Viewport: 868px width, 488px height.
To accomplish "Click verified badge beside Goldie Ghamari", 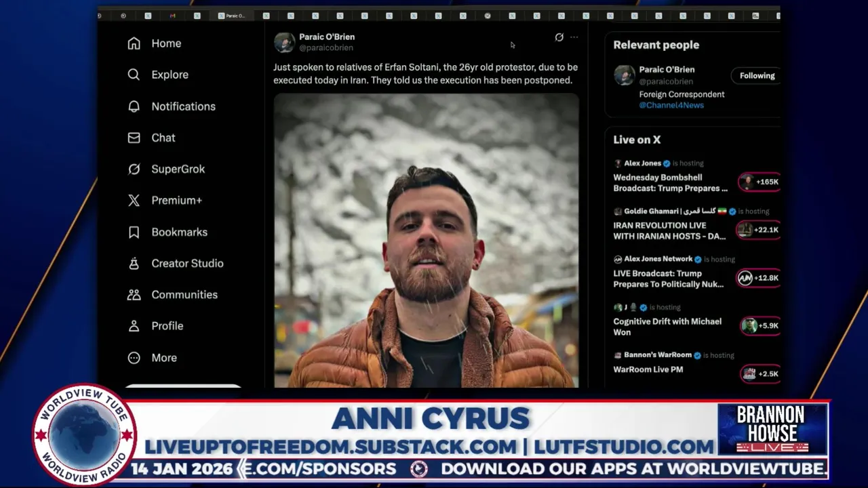I will click(732, 211).
